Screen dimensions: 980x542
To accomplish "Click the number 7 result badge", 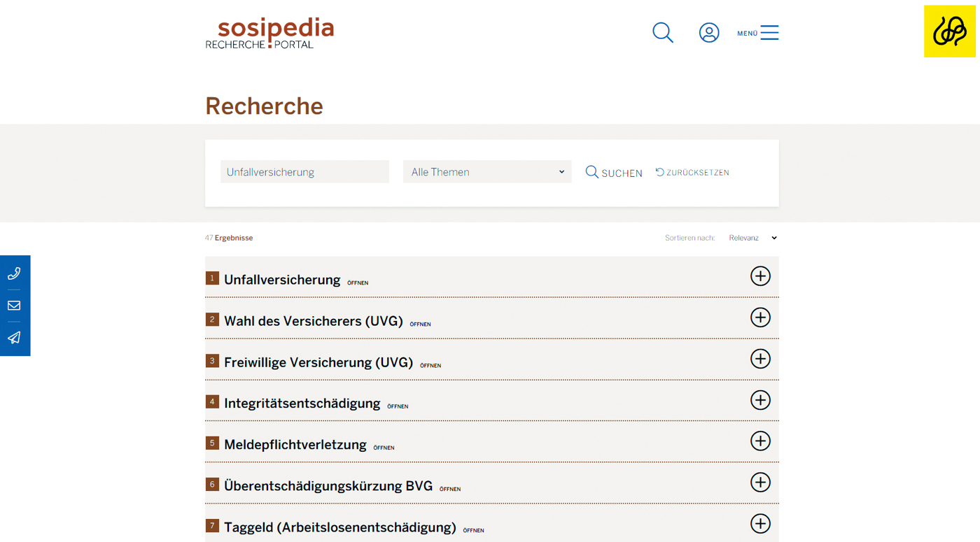I will pyautogui.click(x=212, y=526).
